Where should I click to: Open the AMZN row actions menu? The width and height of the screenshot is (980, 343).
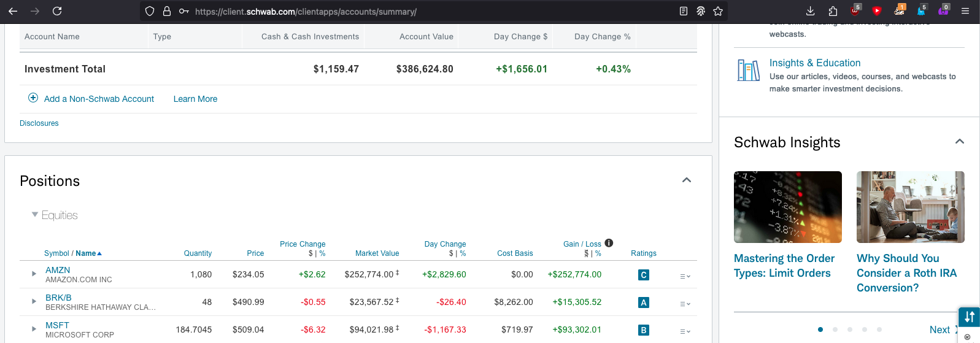tap(685, 276)
